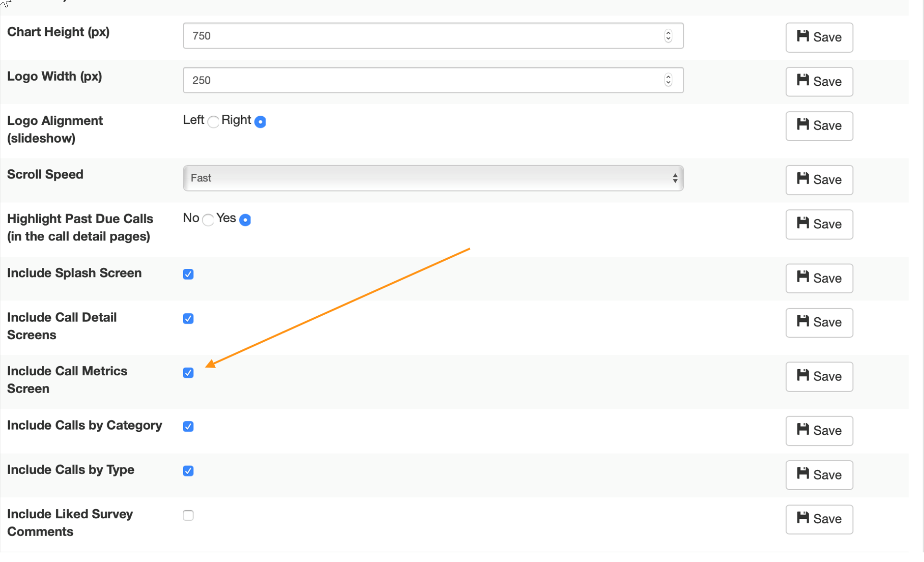
Task: Save the Include Call Detail Screens setting
Action: 819,323
